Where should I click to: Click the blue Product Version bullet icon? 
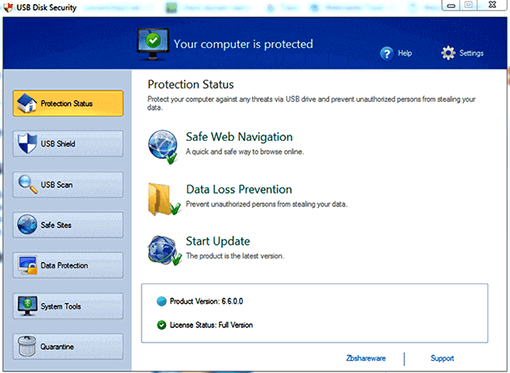coord(161,301)
